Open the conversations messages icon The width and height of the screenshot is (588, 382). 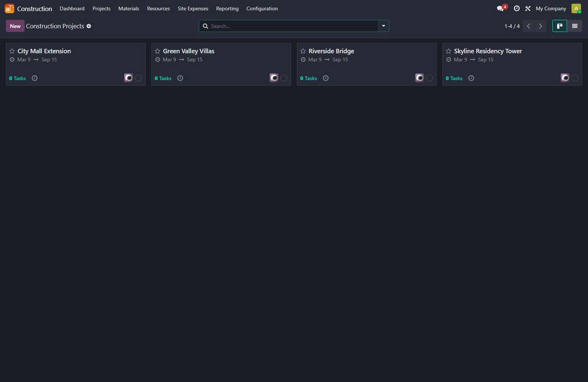point(502,8)
